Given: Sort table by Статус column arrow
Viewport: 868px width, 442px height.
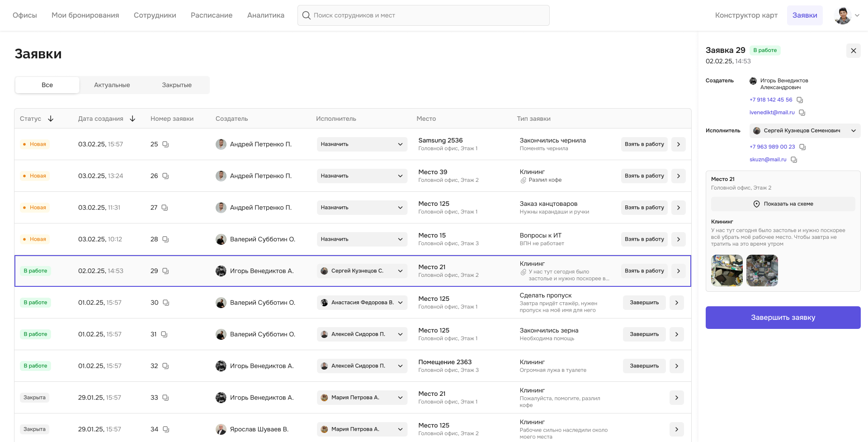Looking at the screenshot, I should [51, 119].
